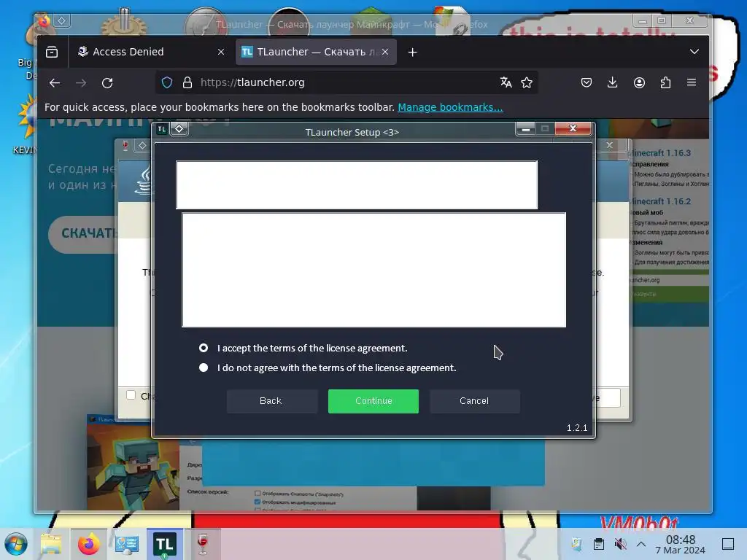Click the diamond pin icon in TLauncher Setup title bar

tap(179, 128)
